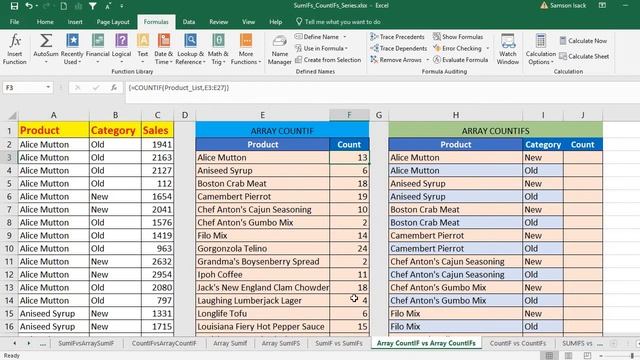Image resolution: width=640 pixels, height=360 pixels.
Task: Switch to Page Break Preview in status bar
Action: (x=587, y=356)
